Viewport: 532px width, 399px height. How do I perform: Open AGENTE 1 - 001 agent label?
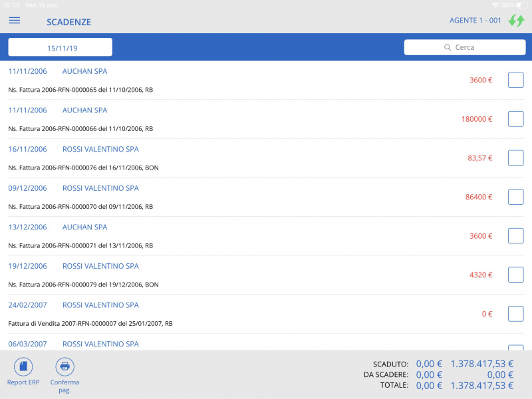(475, 21)
